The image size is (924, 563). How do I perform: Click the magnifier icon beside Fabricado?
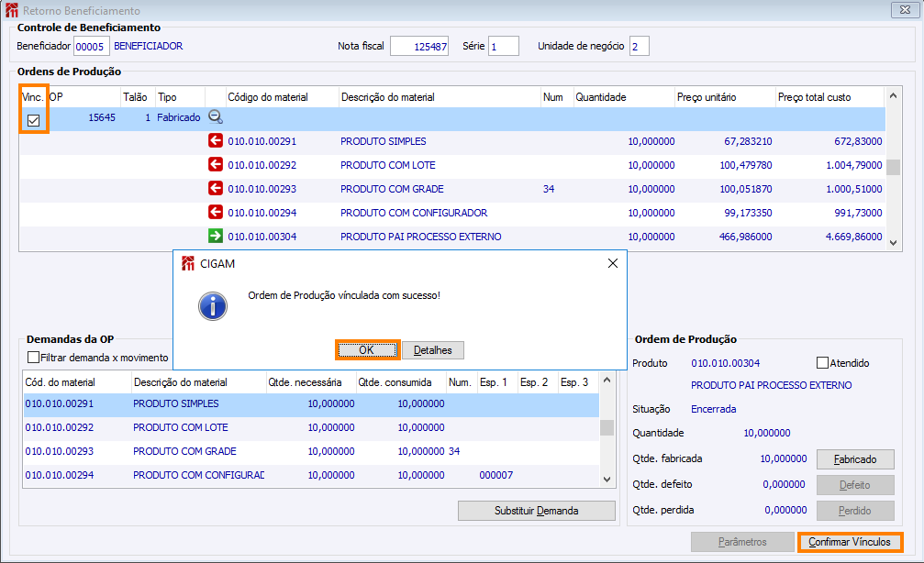pyautogui.click(x=216, y=117)
